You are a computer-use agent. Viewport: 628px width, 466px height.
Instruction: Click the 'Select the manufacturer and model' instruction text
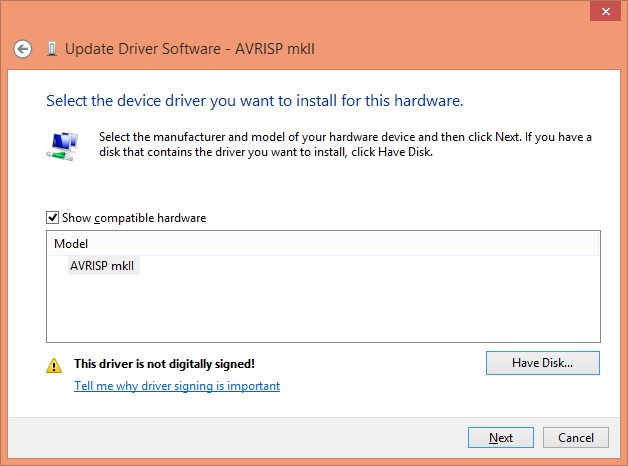click(345, 145)
